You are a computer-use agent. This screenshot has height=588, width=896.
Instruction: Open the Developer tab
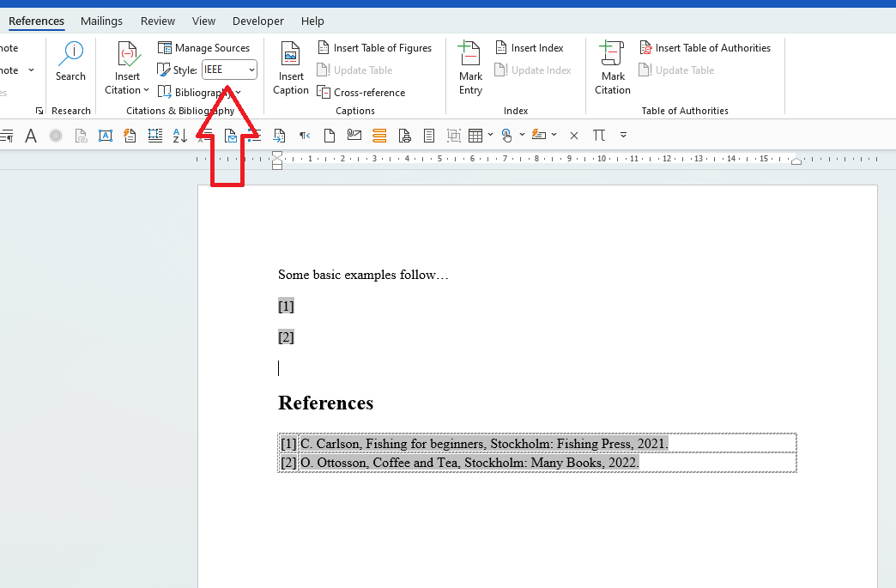[258, 21]
